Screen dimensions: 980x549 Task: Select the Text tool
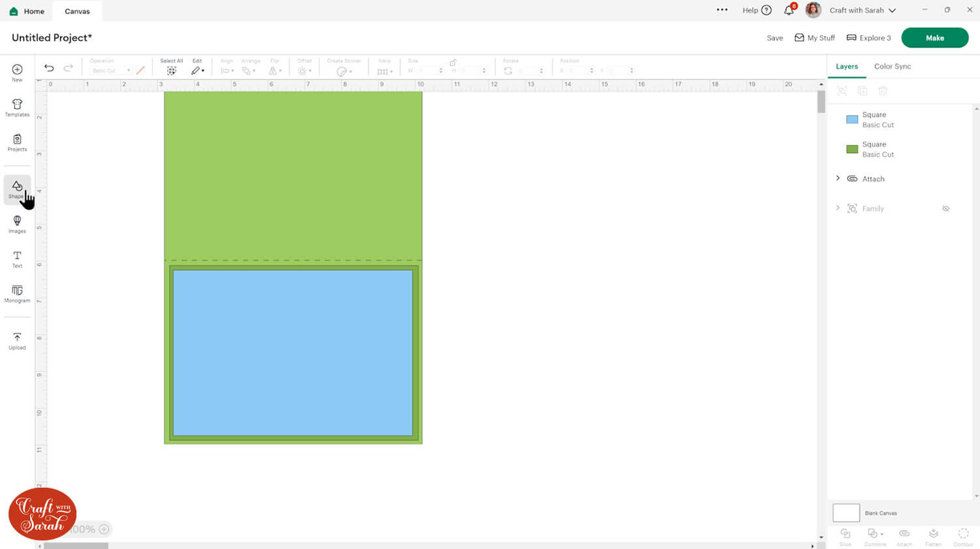click(x=17, y=259)
